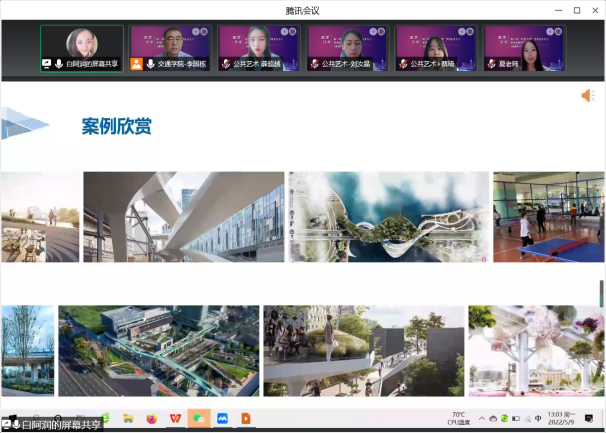Click the green WeChat taskbar icon
The width and height of the screenshot is (606, 433).
[x=199, y=418]
